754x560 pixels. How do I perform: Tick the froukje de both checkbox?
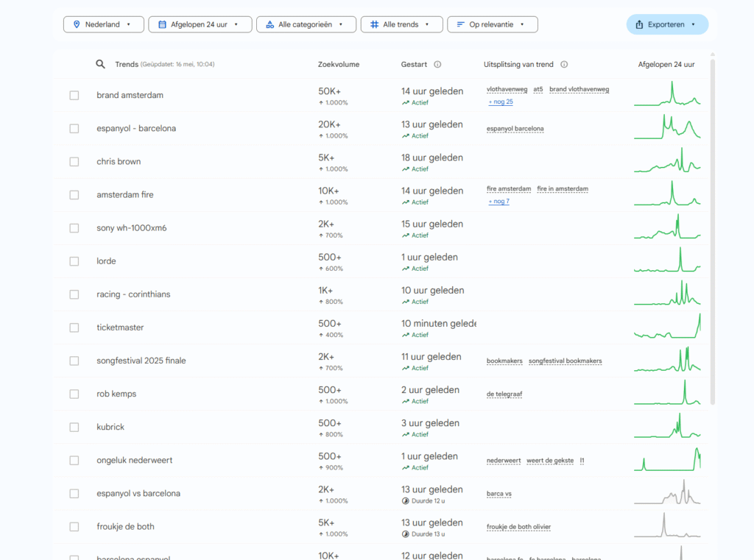(x=74, y=526)
